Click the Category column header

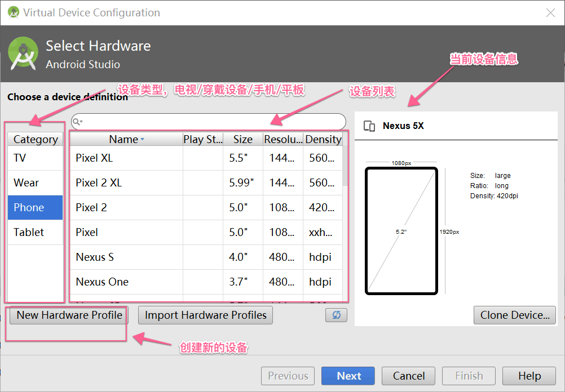click(x=36, y=139)
